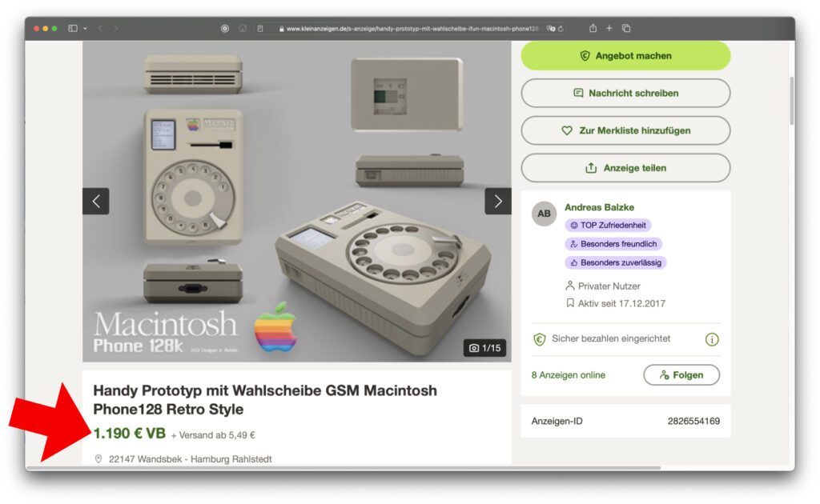820x504 pixels.
Task: Click Nachricht schreiben
Action: (625, 93)
